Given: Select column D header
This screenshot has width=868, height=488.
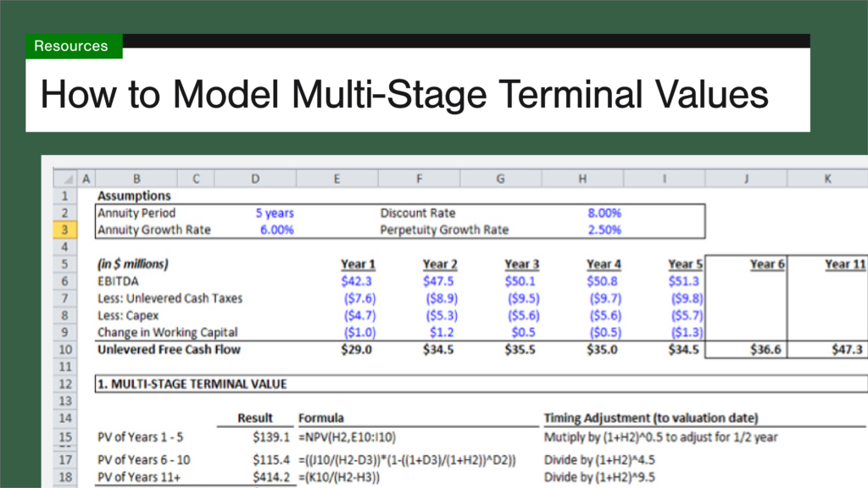Looking at the screenshot, I should tap(254, 179).
